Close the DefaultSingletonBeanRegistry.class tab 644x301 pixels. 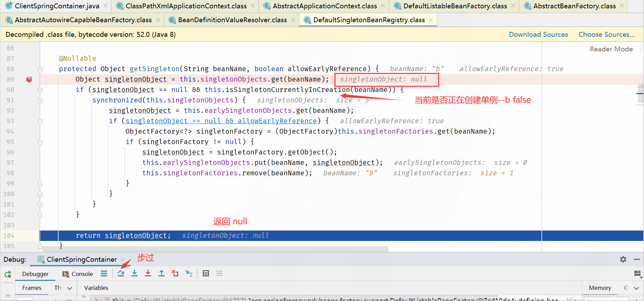[431, 20]
